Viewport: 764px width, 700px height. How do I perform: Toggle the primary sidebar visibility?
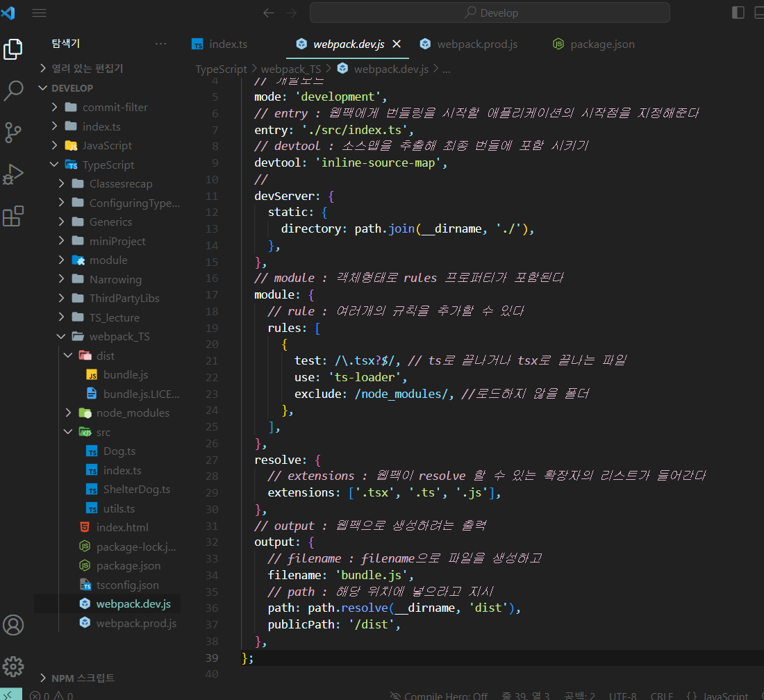click(x=738, y=12)
